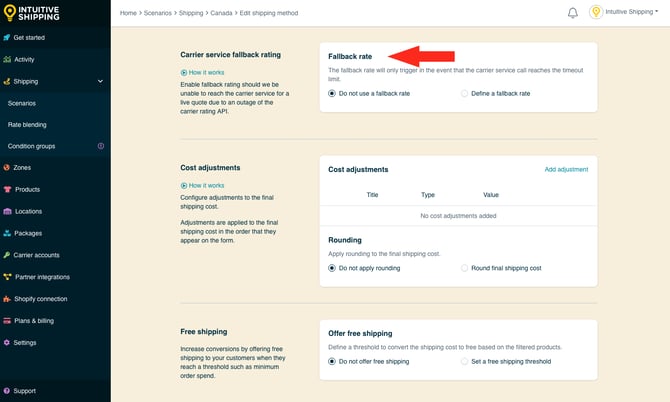Collapse the Shipping menu chevron

100,81
